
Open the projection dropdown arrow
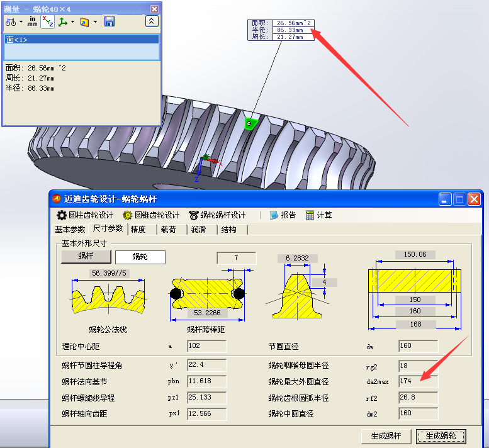point(95,22)
